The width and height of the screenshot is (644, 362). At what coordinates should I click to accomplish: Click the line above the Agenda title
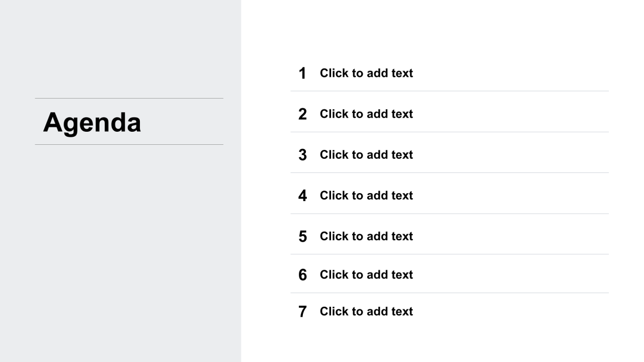[129, 98]
